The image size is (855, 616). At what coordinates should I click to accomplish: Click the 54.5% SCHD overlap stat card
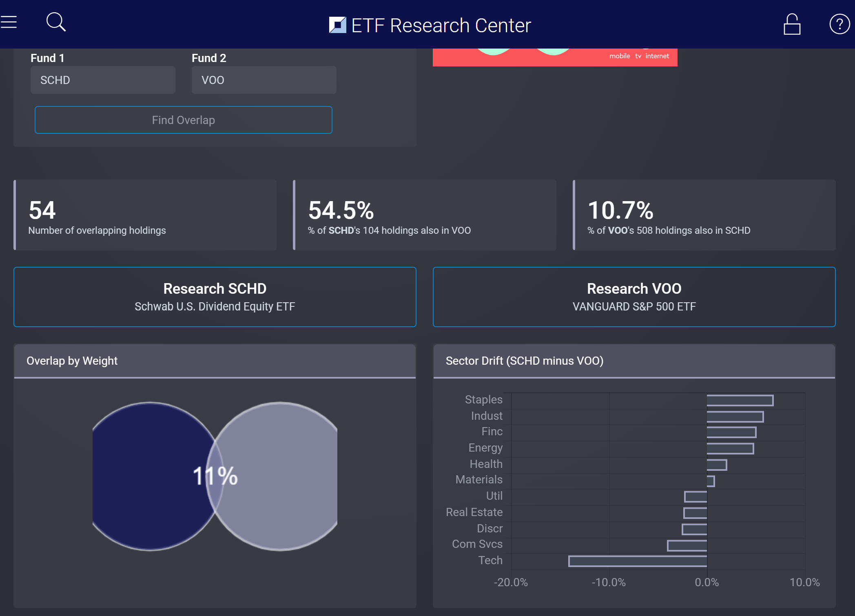point(424,215)
